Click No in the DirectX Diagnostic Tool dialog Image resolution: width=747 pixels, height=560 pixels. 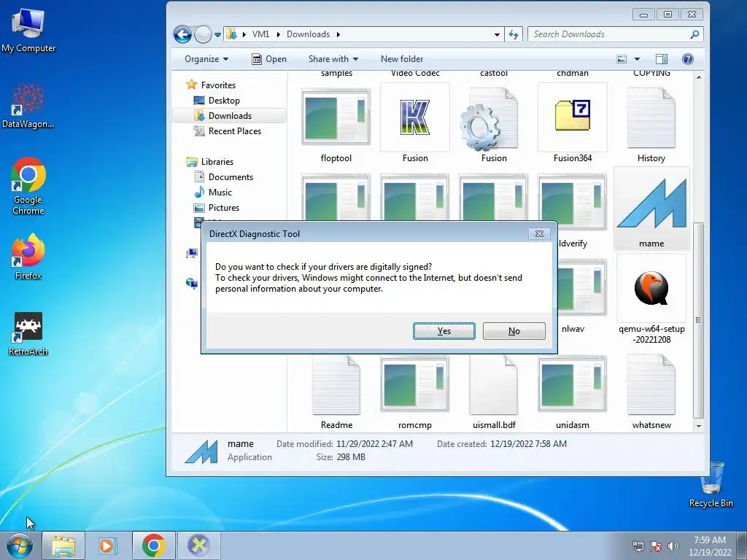point(514,331)
